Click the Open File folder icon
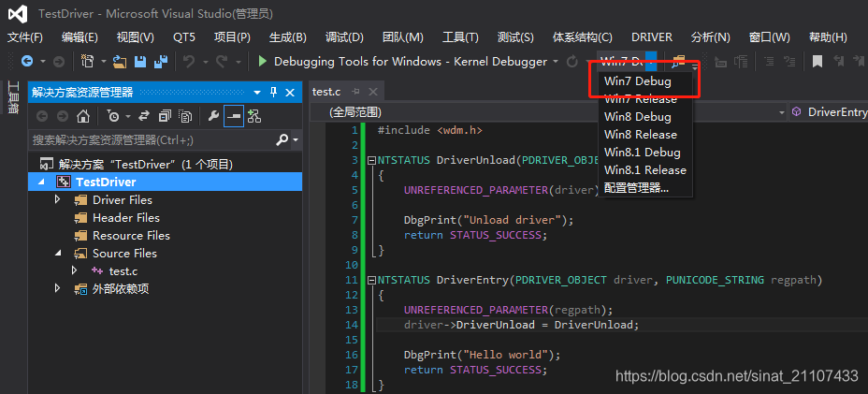 point(120,62)
